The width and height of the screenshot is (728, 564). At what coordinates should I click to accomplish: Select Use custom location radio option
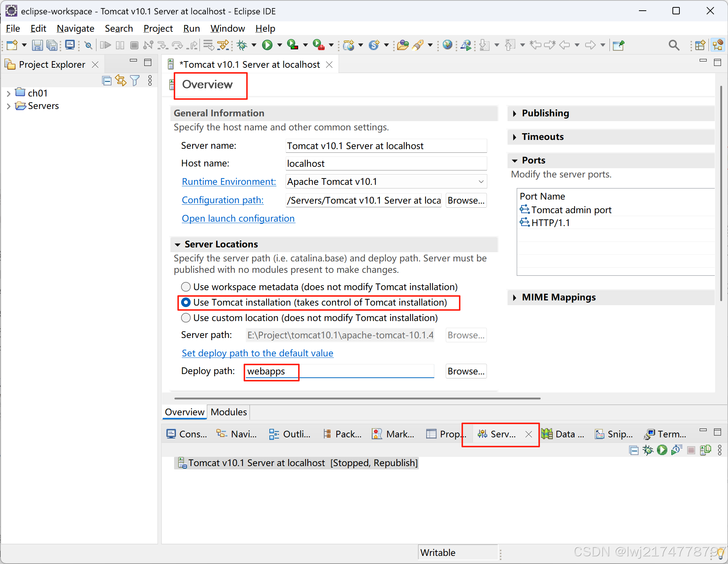pos(186,318)
